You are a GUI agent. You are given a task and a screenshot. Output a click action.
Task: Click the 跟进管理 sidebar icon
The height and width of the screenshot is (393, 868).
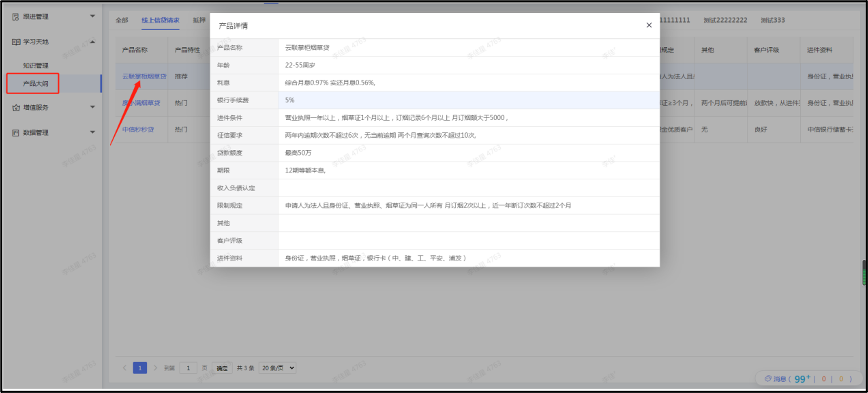(x=16, y=17)
